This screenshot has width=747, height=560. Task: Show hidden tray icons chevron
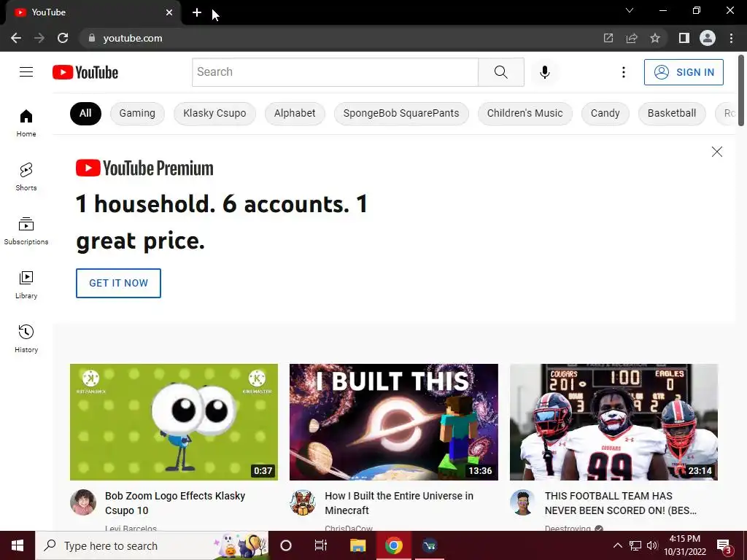pos(617,545)
